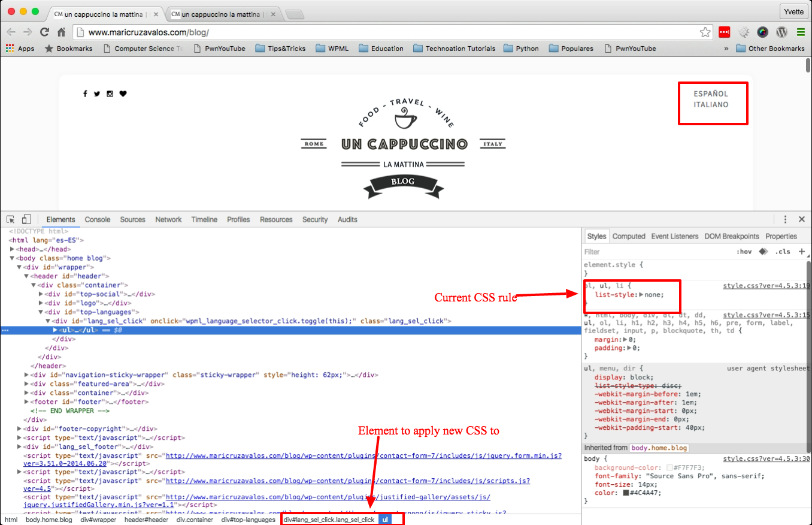Switch to the second browser tab
This screenshot has height=525, width=812.
click(222, 13)
